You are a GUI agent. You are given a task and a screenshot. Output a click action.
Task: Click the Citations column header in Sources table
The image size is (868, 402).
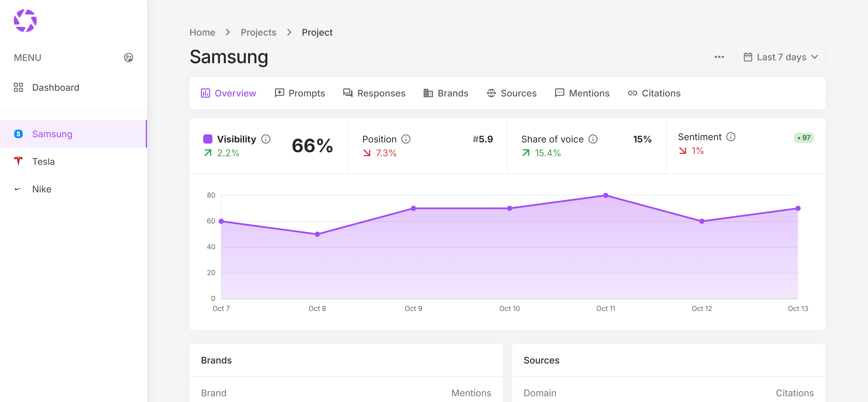795,393
